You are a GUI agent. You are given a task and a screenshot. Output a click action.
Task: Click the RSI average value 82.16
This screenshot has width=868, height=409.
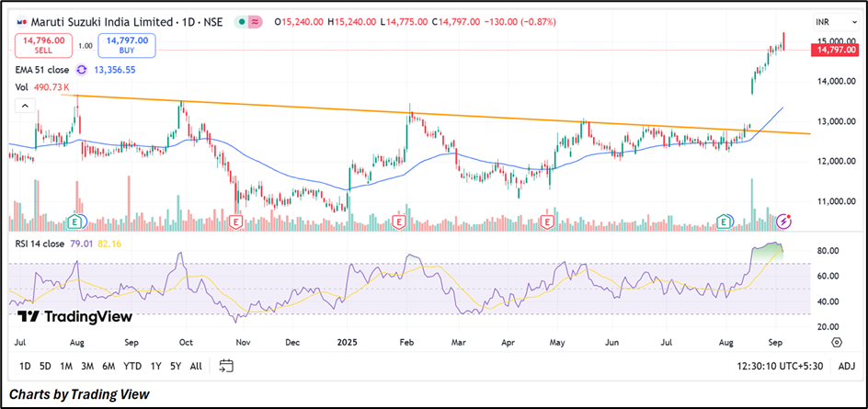108,244
